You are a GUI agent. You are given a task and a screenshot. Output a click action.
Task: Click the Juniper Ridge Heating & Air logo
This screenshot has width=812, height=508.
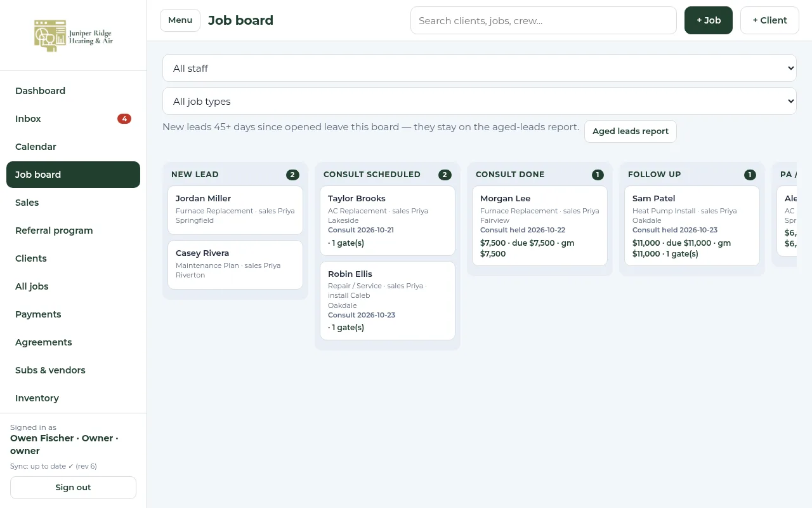tap(74, 36)
